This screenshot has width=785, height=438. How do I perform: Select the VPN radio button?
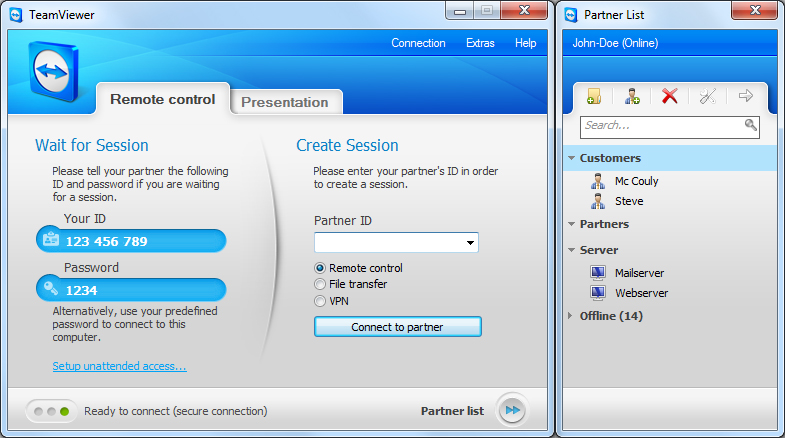click(319, 301)
